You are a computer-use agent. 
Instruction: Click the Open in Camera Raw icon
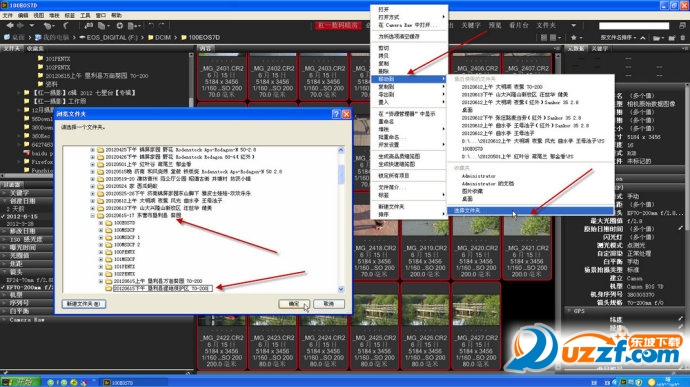click(x=120, y=26)
